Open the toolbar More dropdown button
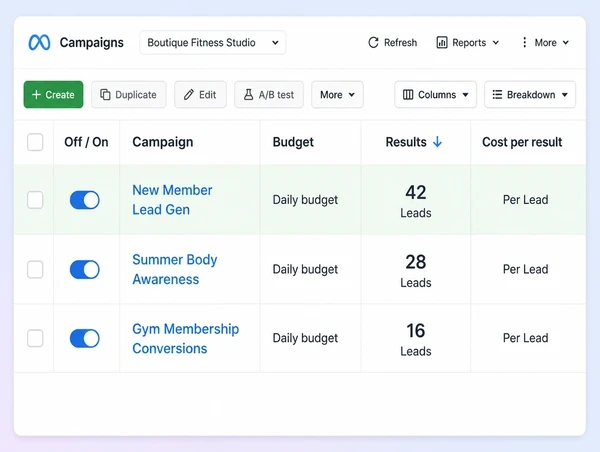 click(x=338, y=95)
